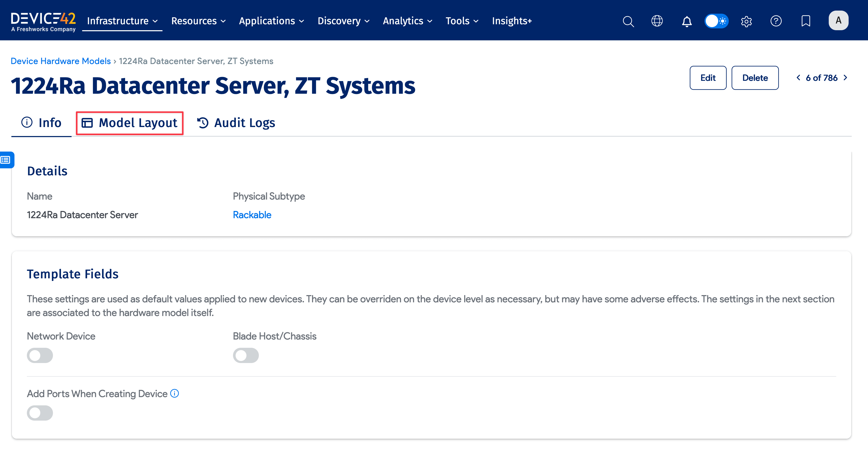The image size is (868, 457).
Task: Enable the Blade Host/Chassis toggle
Action: click(x=246, y=355)
